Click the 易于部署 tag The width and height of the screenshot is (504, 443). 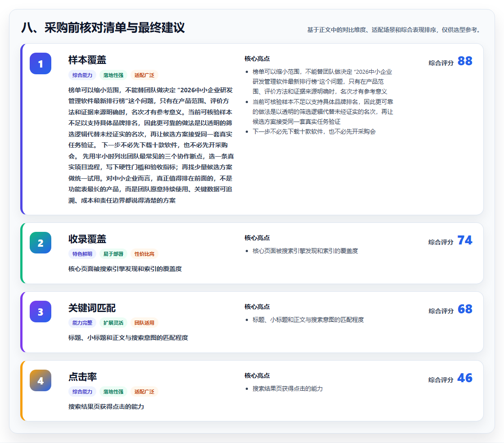coord(113,254)
